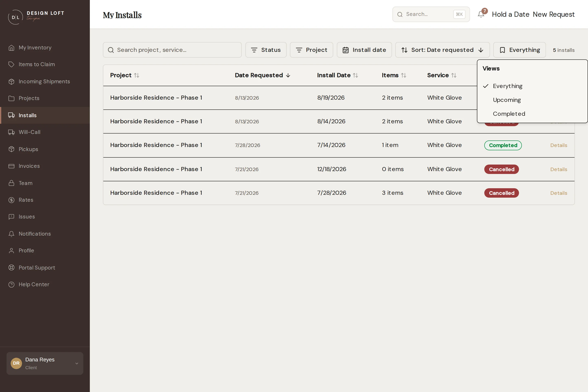Viewport: 588px width, 392px height.
Task: Sort table by Project column
Action: (x=125, y=75)
